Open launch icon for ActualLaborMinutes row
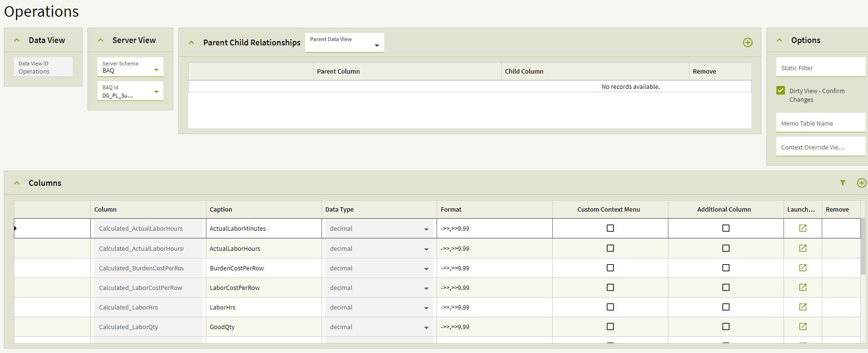868x353 pixels. click(803, 228)
